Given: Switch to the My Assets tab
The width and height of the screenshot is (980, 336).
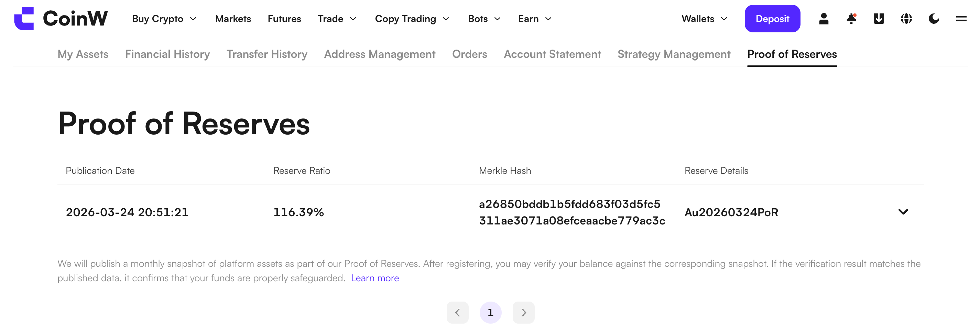Looking at the screenshot, I should coord(83,54).
